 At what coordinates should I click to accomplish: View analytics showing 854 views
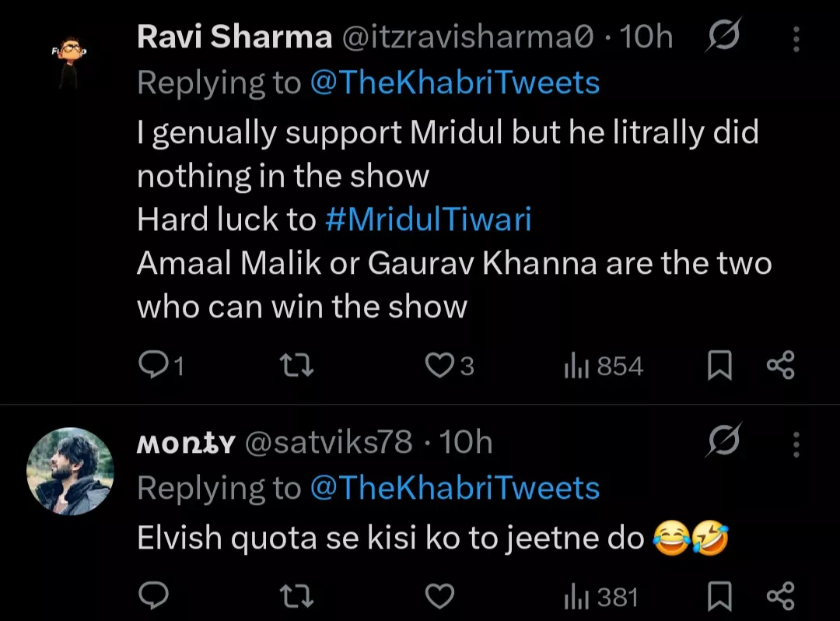(x=604, y=366)
